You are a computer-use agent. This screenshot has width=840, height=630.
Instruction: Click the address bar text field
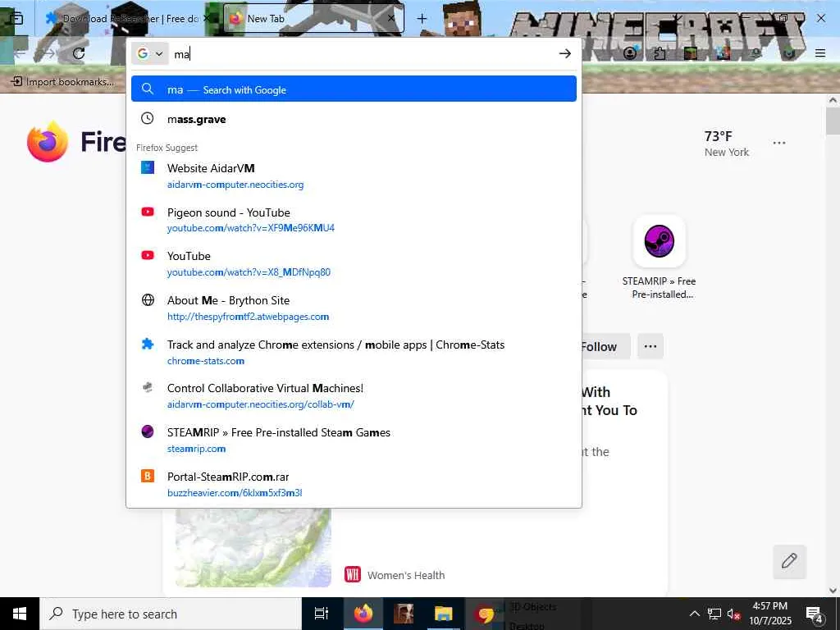[363, 53]
